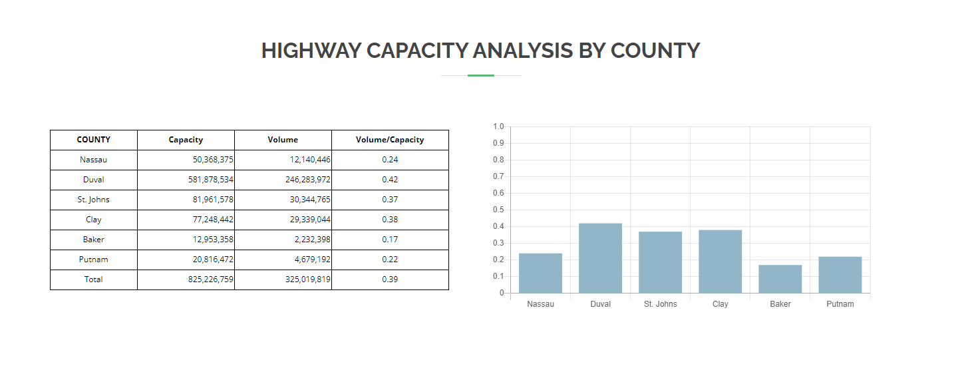Viewport: 980px width, 382px height.
Task: Click the Putnam bar in chart
Action: [x=840, y=275]
